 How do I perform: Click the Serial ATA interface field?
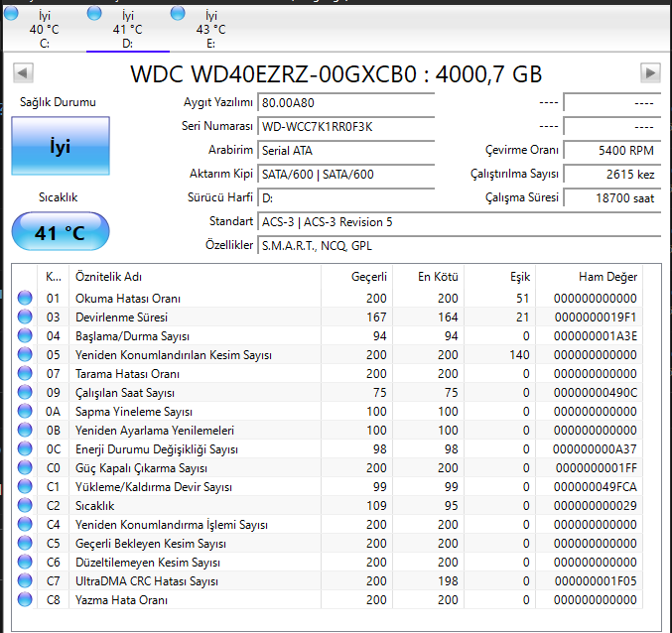coord(345,151)
